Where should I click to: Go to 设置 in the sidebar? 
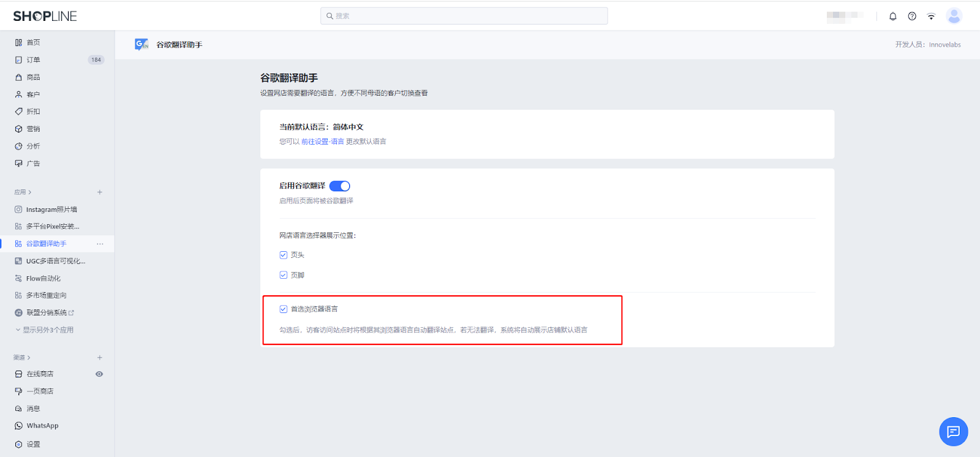pyautogui.click(x=33, y=444)
